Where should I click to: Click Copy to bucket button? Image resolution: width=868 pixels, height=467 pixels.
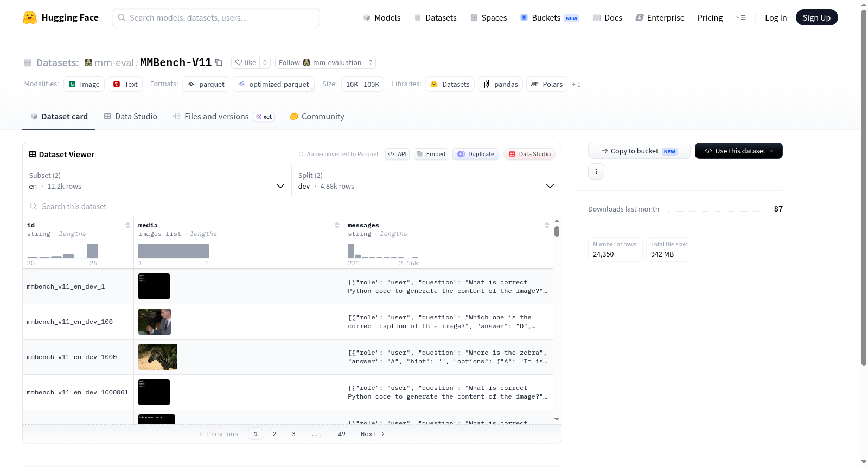[639, 151]
